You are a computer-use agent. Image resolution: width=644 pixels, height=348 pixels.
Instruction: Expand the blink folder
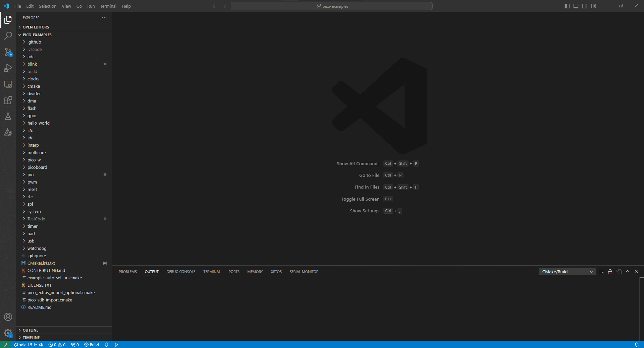tap(64, 64)
